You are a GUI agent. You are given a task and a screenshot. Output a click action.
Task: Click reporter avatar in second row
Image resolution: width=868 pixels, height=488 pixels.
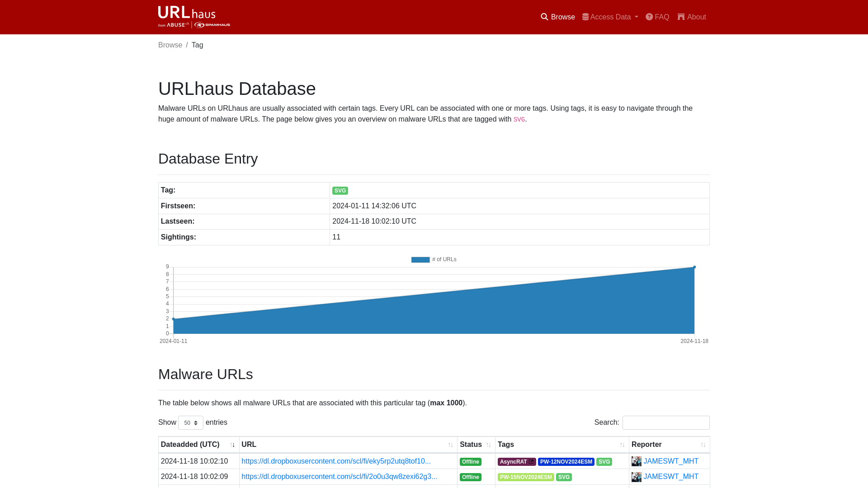tap(637, 477)
